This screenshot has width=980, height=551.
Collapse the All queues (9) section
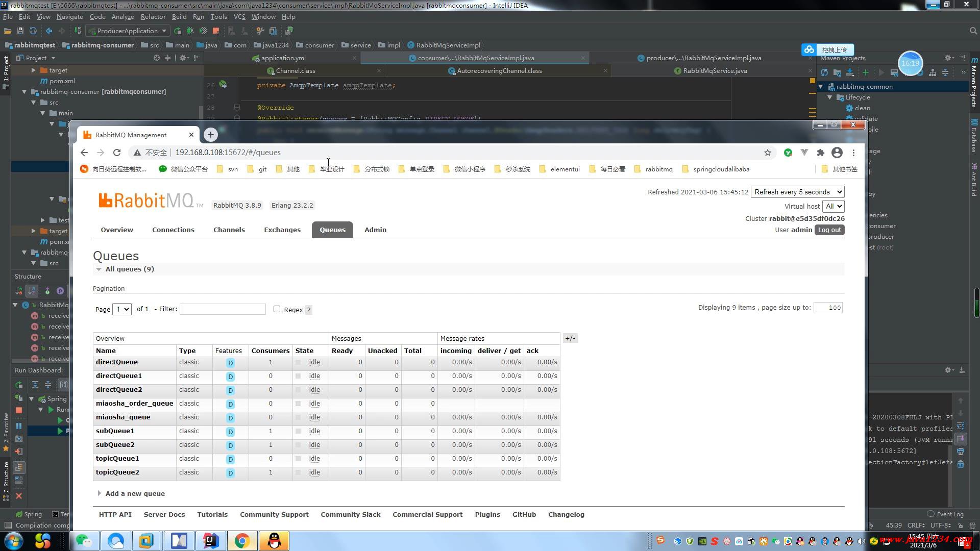pos(125,269)
